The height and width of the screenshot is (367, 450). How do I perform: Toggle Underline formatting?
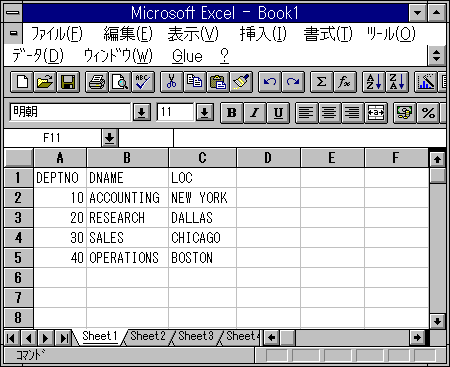tap(278, 113)
